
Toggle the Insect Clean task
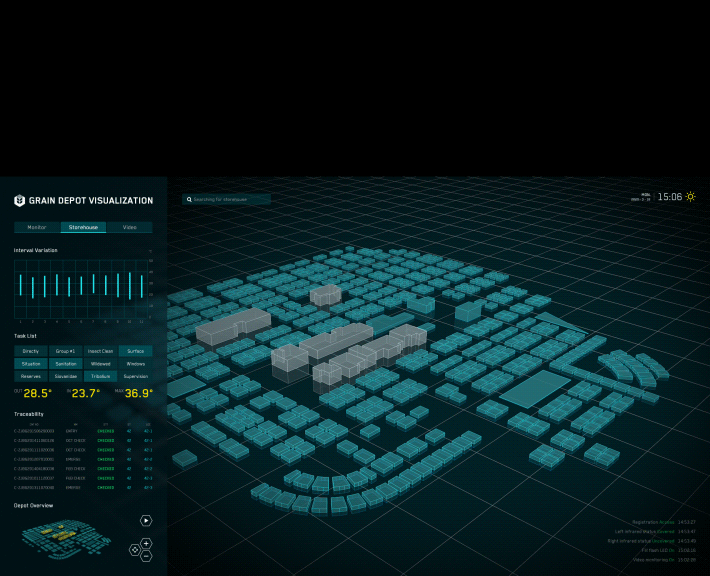tap(101, 351)
